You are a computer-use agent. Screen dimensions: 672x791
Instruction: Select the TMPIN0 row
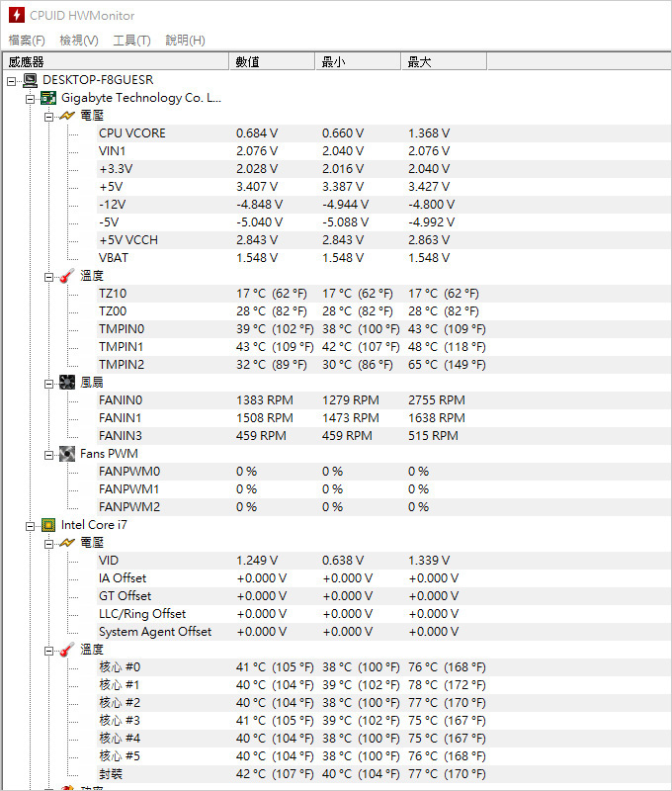(x=383, y=329)
